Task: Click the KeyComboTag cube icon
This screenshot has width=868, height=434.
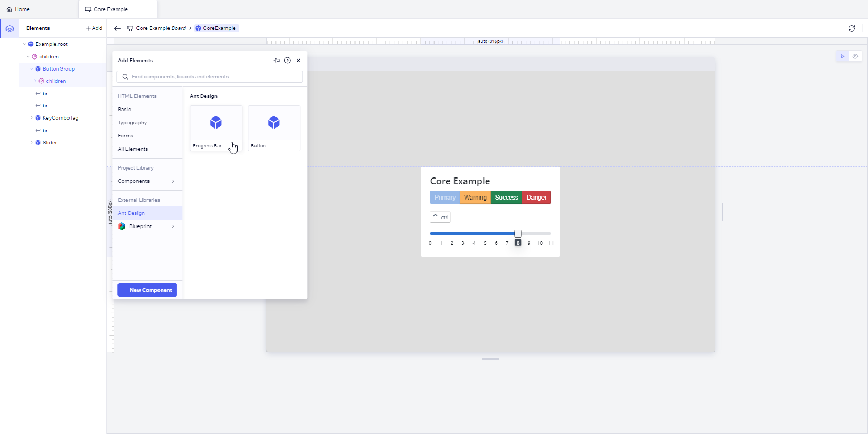Action: tap(38, 118)
